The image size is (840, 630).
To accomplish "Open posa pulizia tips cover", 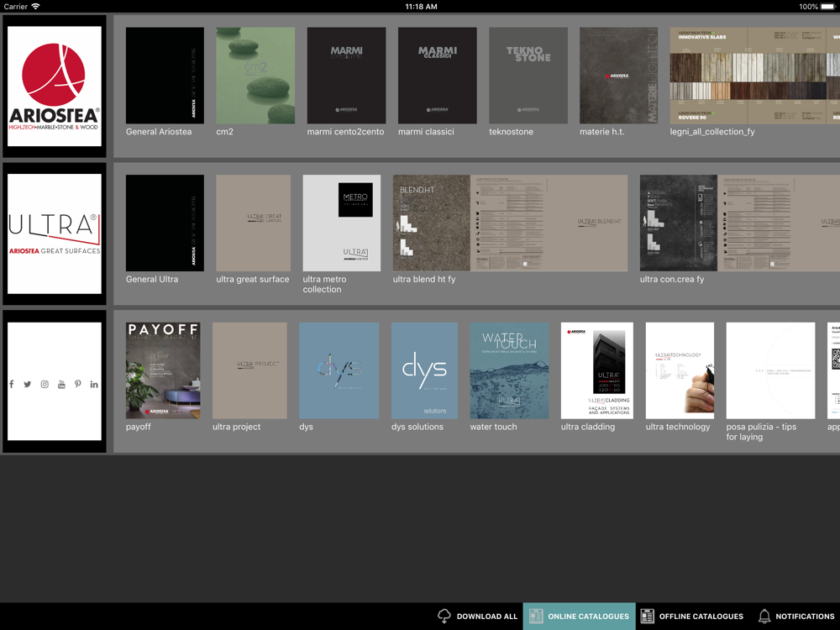I will click(x=770, y=370).
